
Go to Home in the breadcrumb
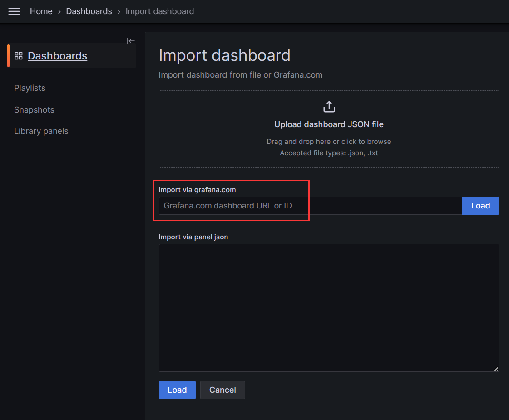point(41,11)
